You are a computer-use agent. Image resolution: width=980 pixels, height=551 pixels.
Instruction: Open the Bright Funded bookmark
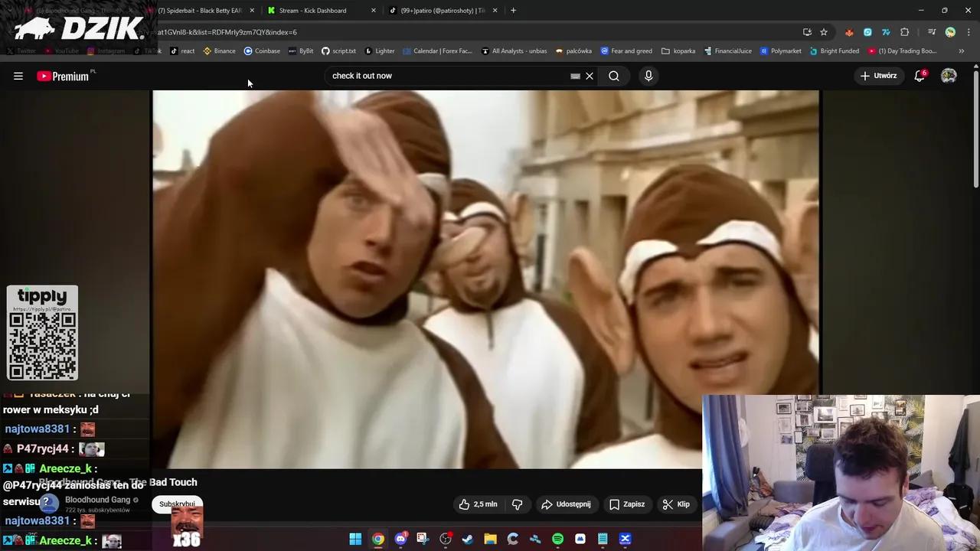[834, 51]
